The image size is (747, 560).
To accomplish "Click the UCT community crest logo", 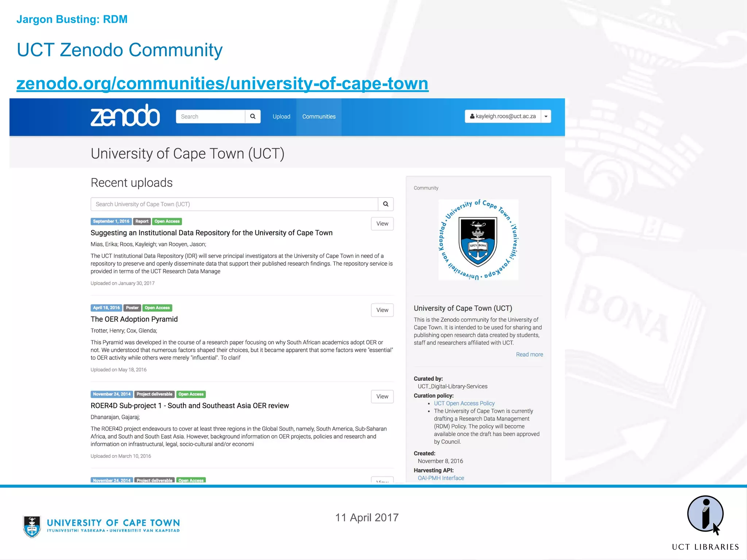I will click(x=478, y=240).
